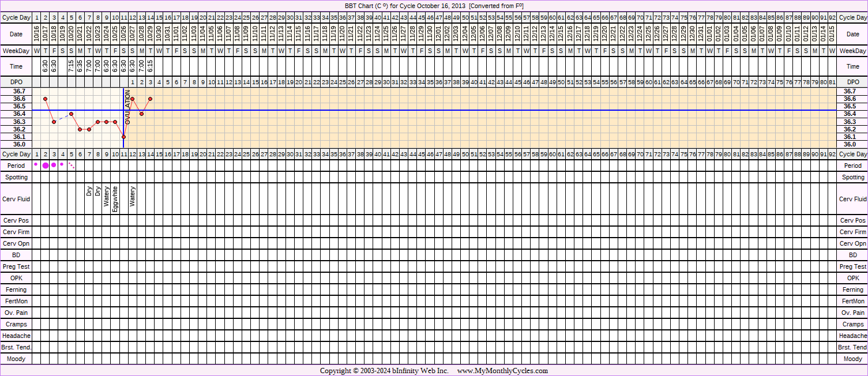Viewport: 868px width, 376px height.
Task: Click the right-side OPK row label
Action: click(852, 278)
